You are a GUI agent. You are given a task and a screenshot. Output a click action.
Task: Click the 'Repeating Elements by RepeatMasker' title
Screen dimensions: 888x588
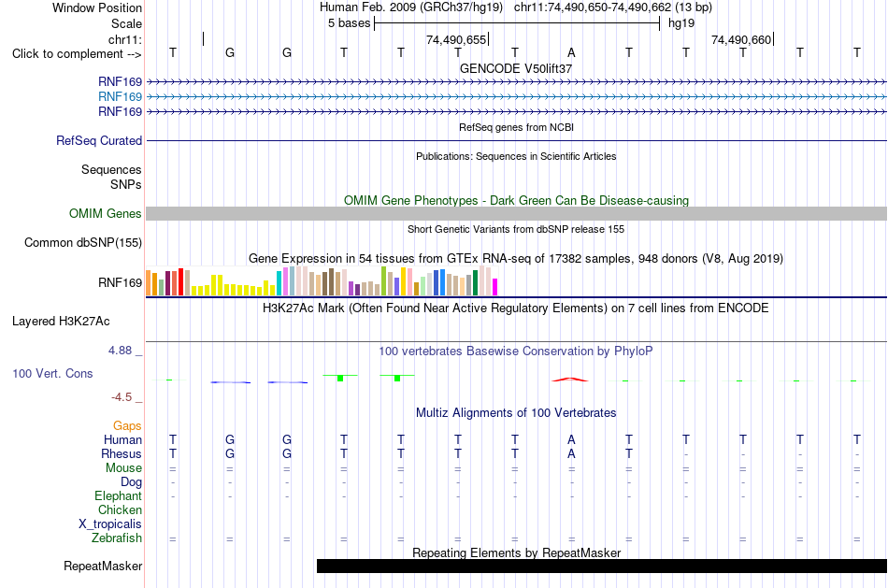pos(517,552)
